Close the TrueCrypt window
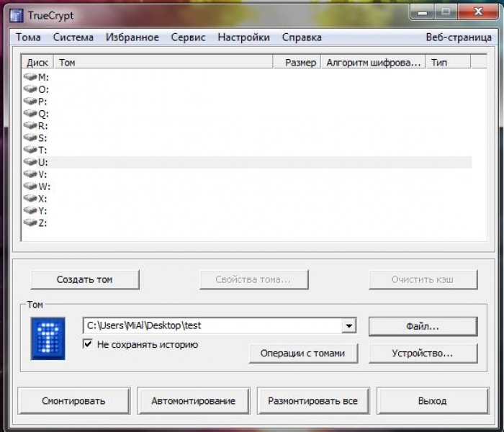Screen dimensions: 504x432 coord(478,12)
